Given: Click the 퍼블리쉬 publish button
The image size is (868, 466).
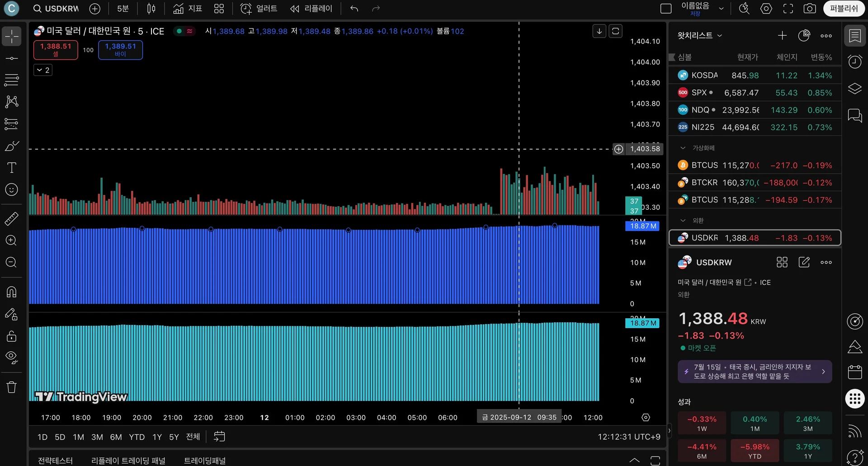Looking at the screenshot, I should pos(844,9).
